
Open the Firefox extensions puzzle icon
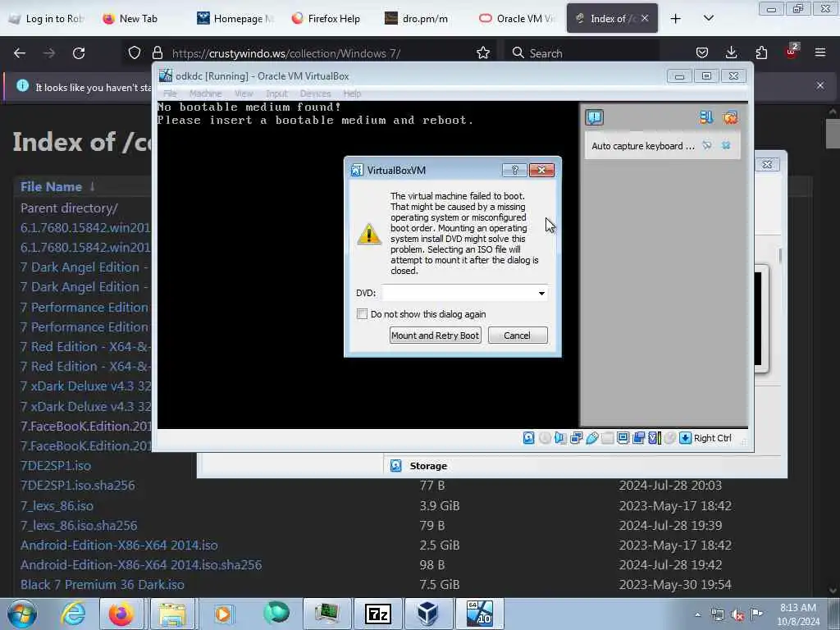pyautogui.click(x=761, y=53)
